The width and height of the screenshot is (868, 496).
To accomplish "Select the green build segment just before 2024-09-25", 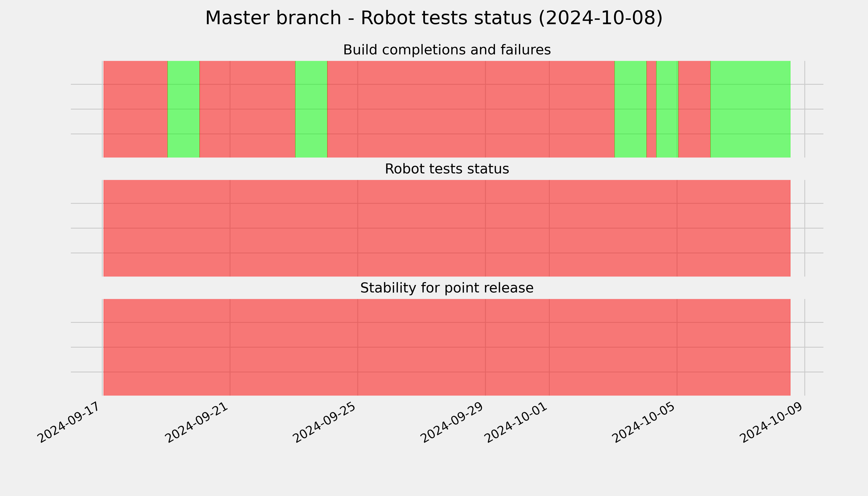I will 311,109.
